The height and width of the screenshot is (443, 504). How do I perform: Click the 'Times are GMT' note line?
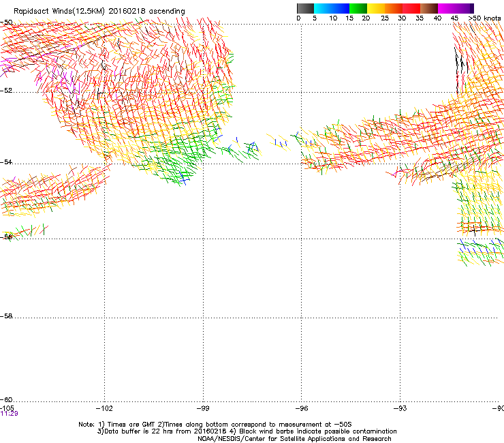(x=215, y=425)
